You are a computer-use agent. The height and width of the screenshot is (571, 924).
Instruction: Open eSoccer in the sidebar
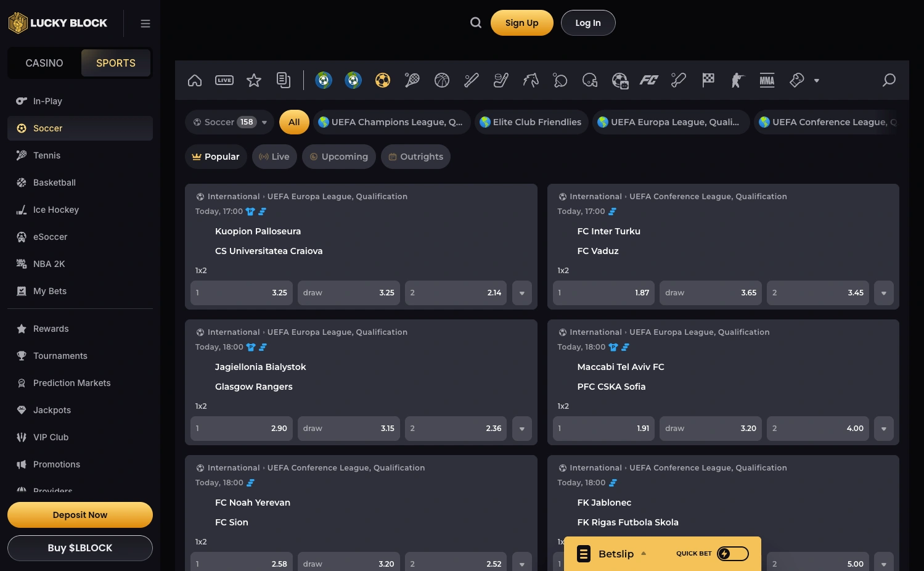point(80,237)
